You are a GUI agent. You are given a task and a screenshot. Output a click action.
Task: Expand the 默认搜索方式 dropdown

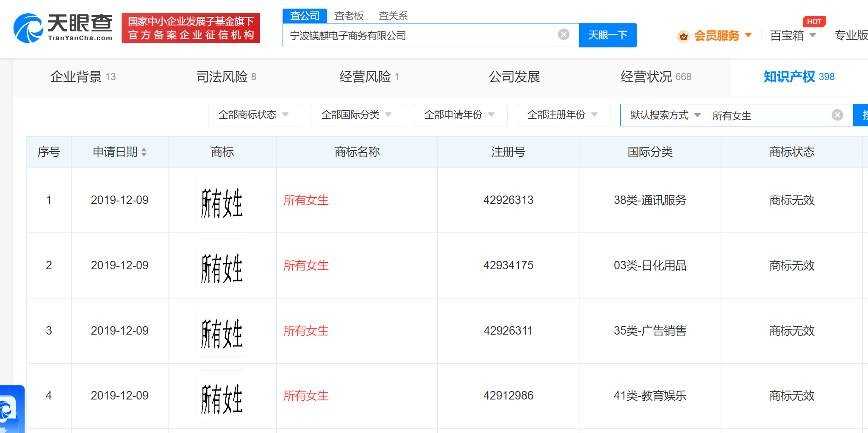[x=665, y=115]
